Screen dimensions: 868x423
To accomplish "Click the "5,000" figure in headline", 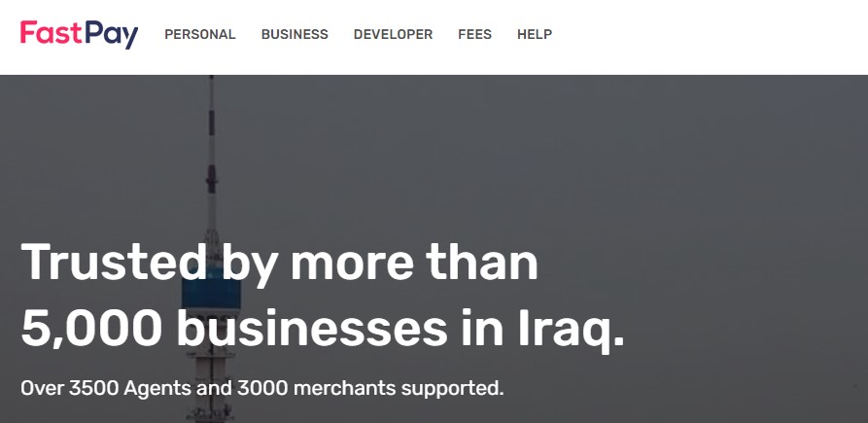I will tap(91, 329).
